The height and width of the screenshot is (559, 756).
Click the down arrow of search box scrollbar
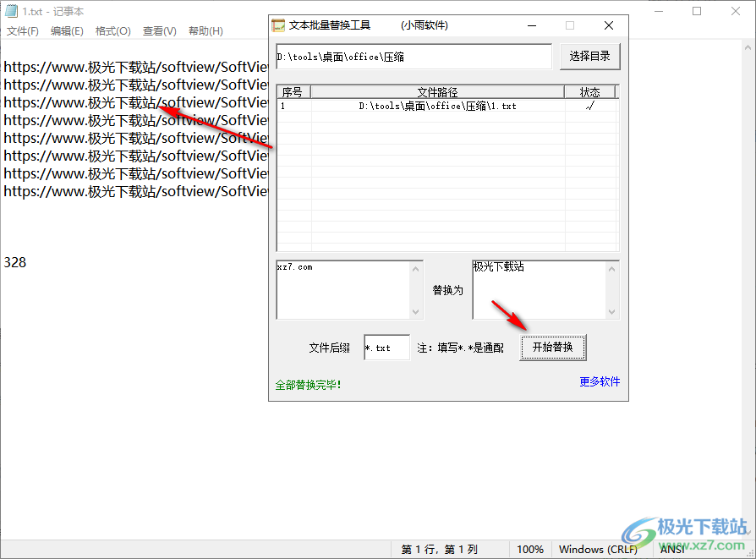(416, 312)
